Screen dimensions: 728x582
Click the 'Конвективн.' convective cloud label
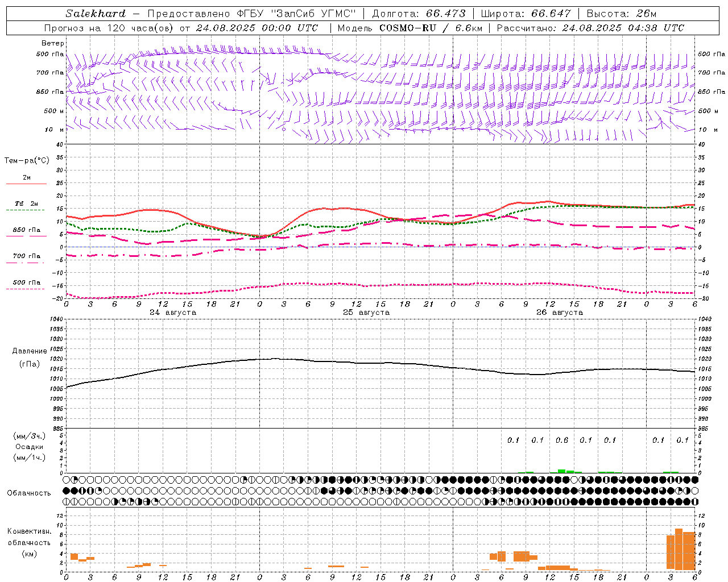30,531
